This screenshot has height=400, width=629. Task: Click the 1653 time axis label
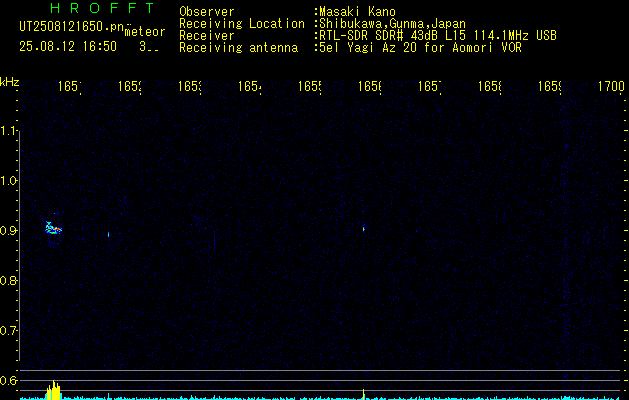190,86
